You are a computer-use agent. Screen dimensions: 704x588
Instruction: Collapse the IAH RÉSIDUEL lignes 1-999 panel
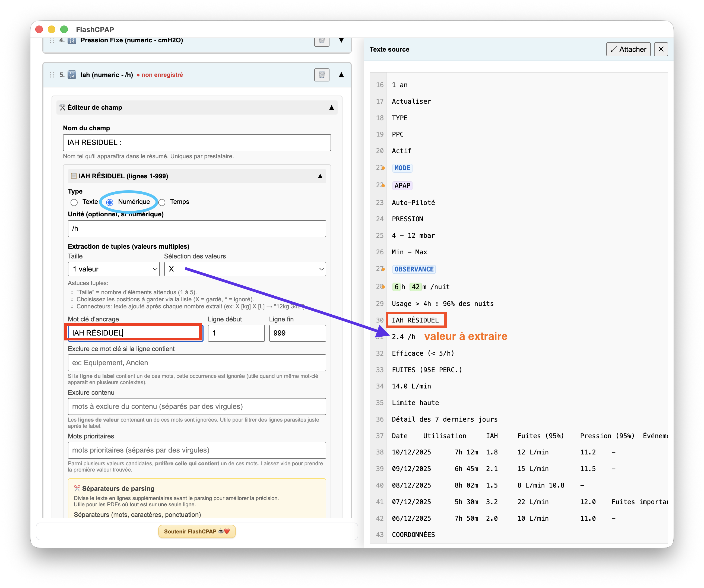click(x=320, y=176)
